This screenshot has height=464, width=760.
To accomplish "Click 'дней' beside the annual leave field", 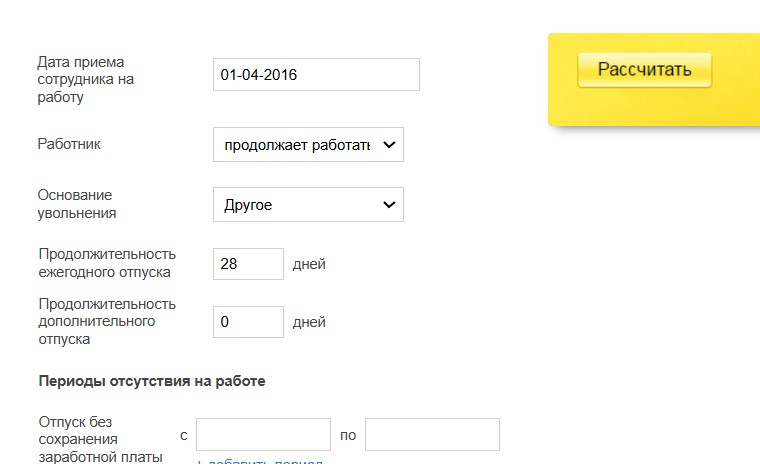I will pos(309,265).
